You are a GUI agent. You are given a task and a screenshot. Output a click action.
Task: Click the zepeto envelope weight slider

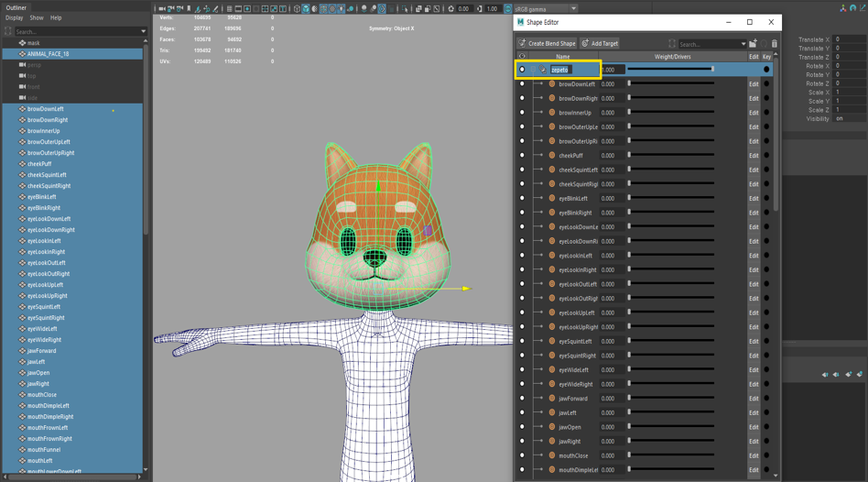tap(670, 69)
